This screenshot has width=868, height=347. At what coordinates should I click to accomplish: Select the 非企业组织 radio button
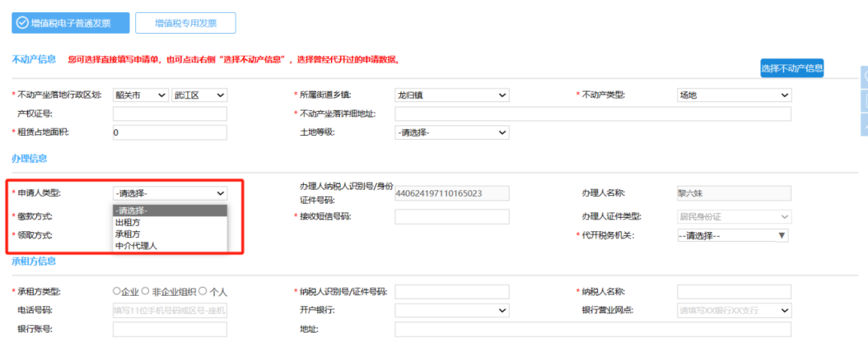[145, 291]
